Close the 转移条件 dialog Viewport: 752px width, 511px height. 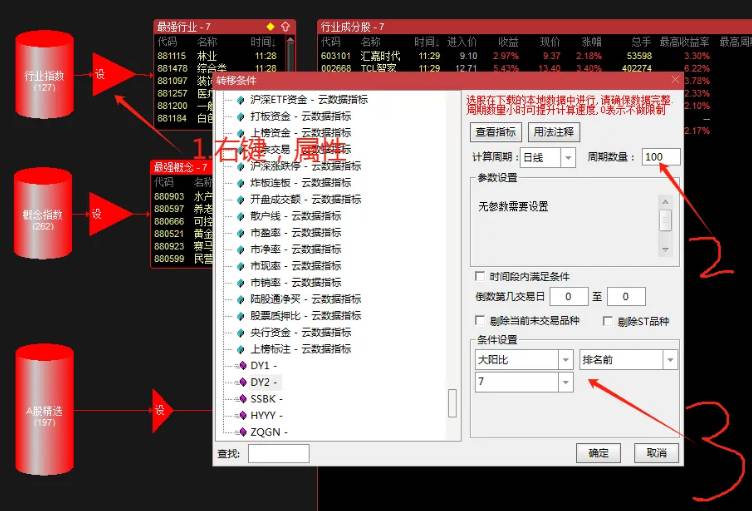click(x=675, y=80)
